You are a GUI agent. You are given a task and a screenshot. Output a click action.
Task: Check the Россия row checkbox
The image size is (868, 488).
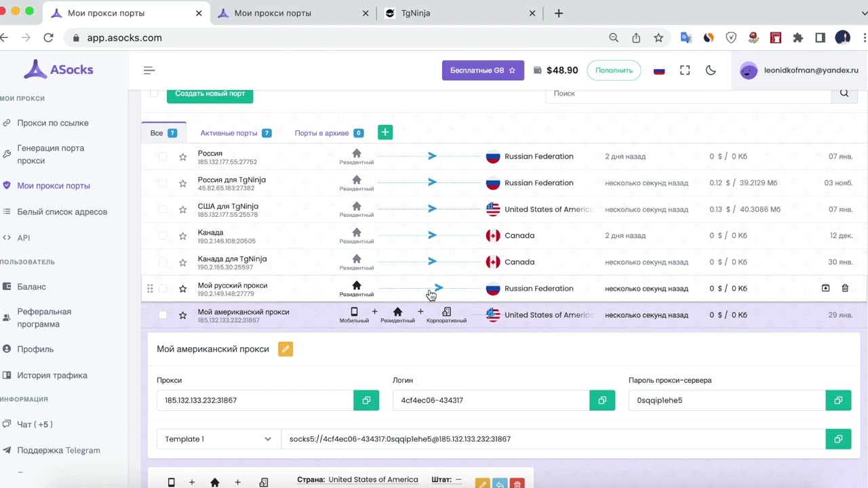[x=162, y=157]
